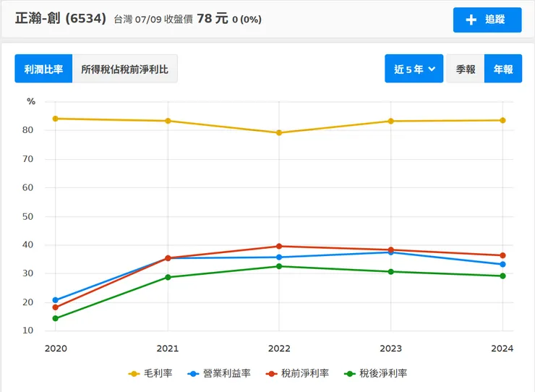Image resolution: width=535 pixels, height=392 pixels.
Task: Click green 稅後淨利率 data point for 2021
Action: [168, 277]
